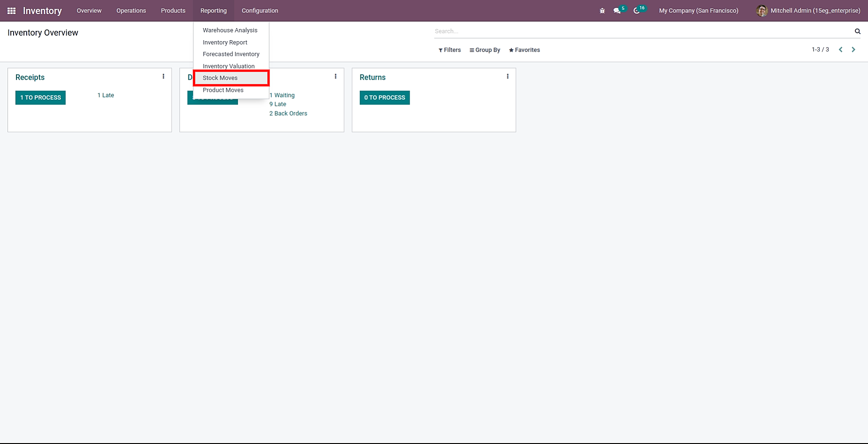Select Inventory Valuation menu entry
Screen dimensions: 868x444
coord(229,66)
